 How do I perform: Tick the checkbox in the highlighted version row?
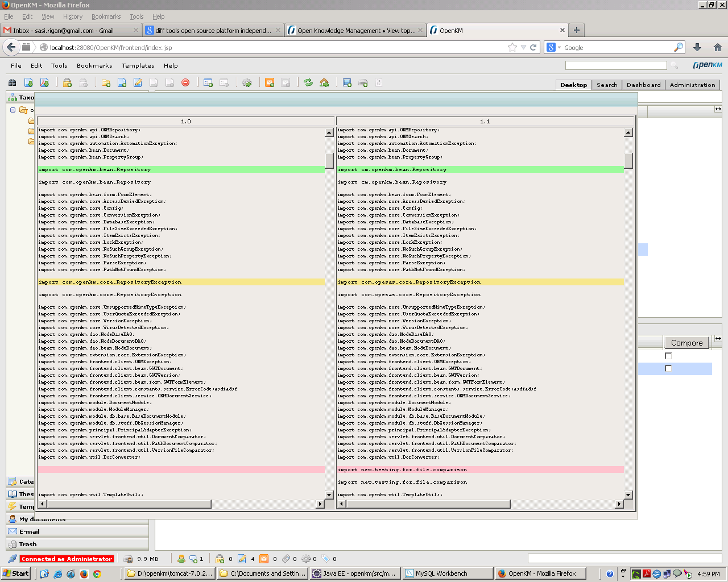pyautogui.click(x=668, y=369)
